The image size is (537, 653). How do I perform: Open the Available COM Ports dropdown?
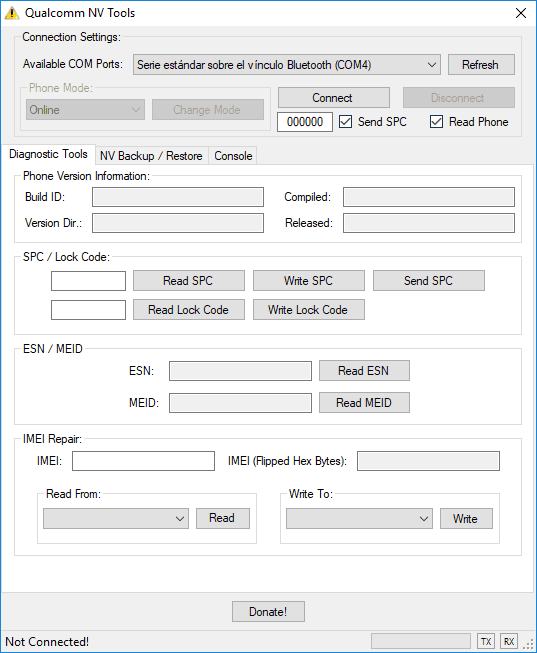coord(287,65)
